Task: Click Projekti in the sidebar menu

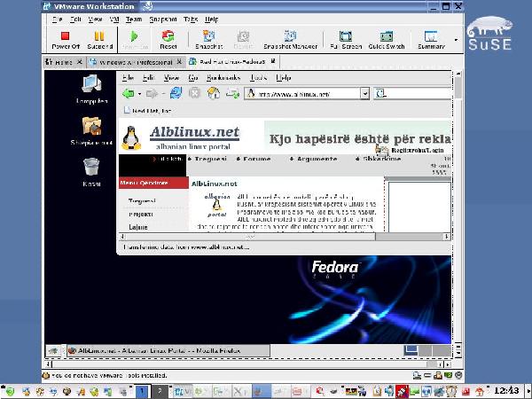Action: [141, 215]
